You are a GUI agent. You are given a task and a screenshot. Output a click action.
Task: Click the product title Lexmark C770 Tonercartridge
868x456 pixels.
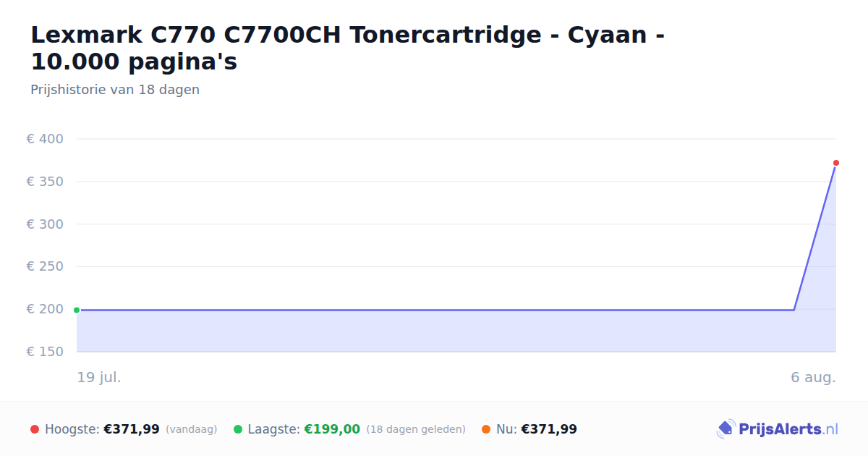[348, 48]
